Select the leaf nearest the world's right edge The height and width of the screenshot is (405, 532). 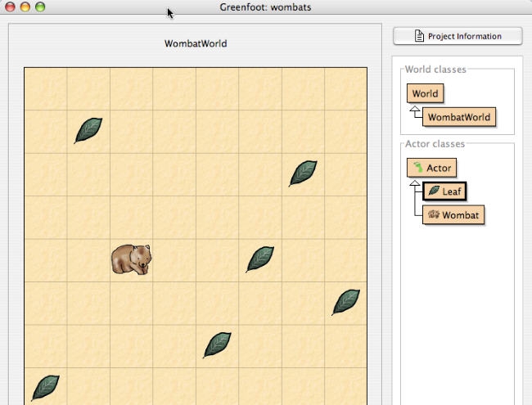346,302
